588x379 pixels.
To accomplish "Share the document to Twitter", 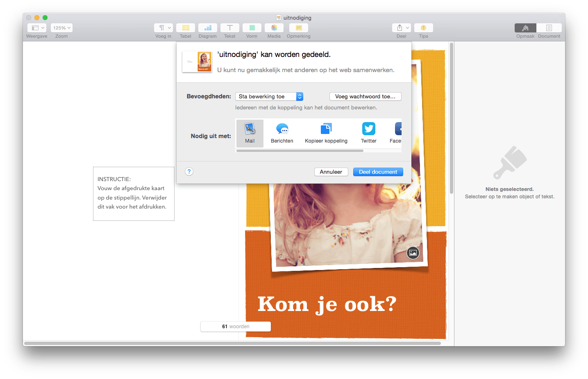I will click(368, 132).
